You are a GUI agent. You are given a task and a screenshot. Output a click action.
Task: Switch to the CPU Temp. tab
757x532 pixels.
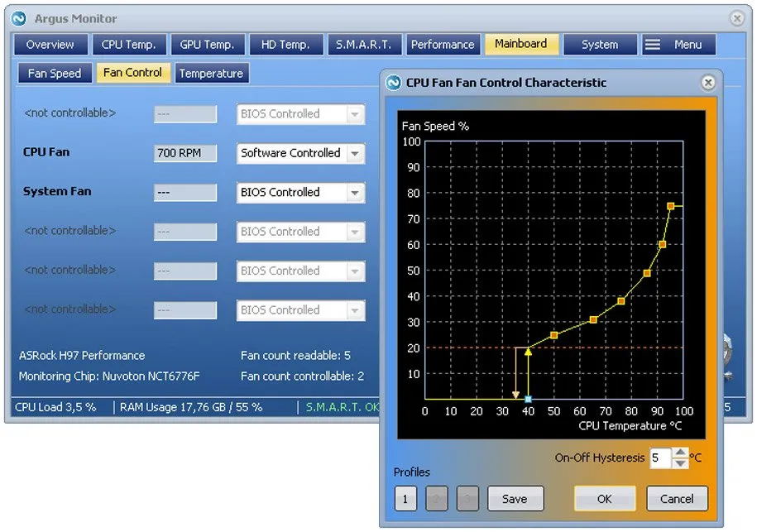point(129,45)
